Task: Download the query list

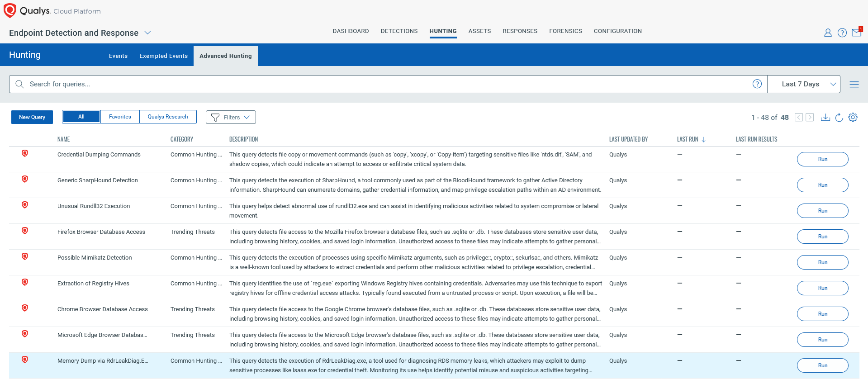Action: tap(825, 117)
